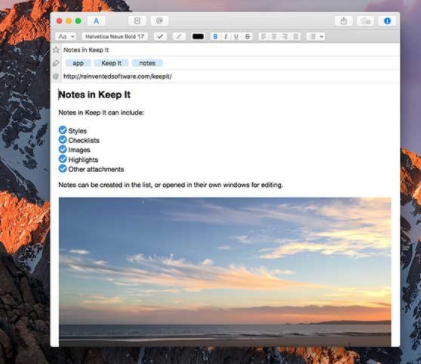Align text right
The width and height of the screenshot is (421, 364).
click(285, 37)
